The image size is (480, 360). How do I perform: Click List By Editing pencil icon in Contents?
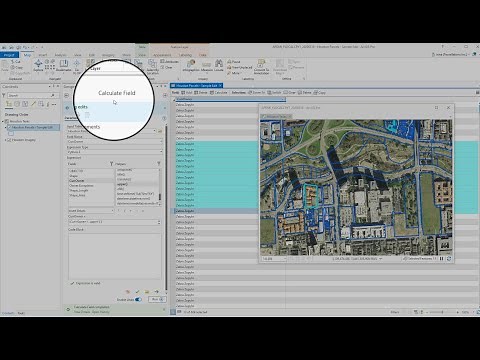coord(33,104)
